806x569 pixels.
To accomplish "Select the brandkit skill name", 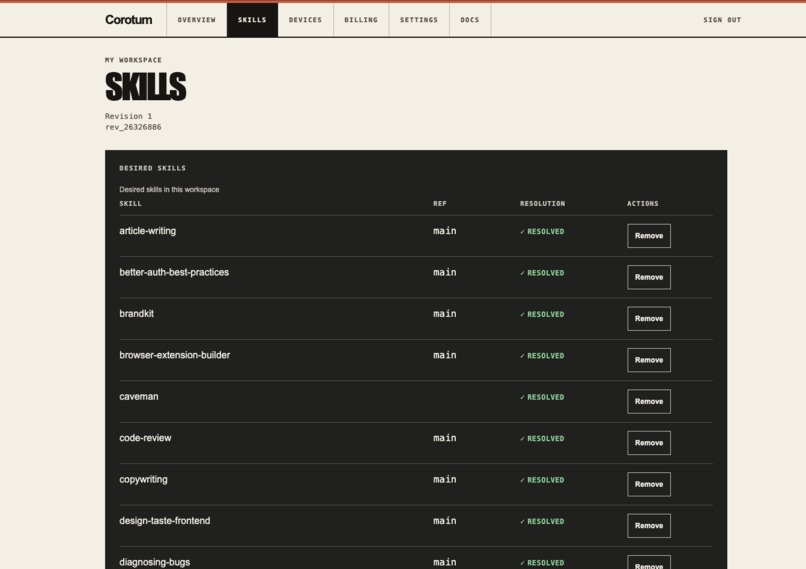I will coord(136,314).
